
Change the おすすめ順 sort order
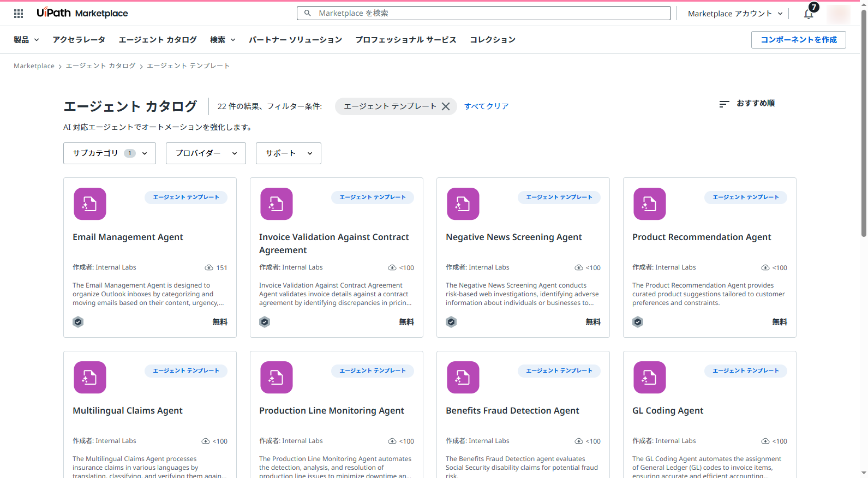755,103
